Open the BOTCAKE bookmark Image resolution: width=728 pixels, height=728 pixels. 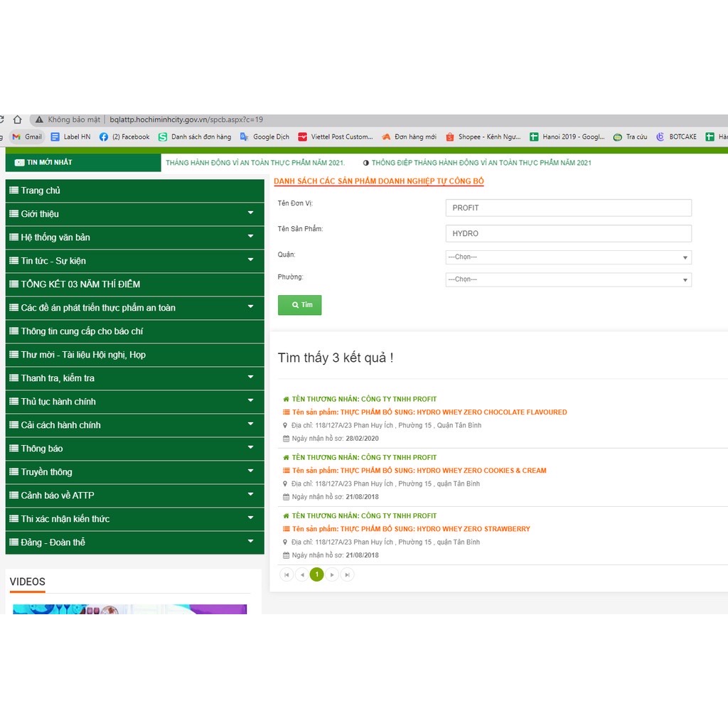click(x=676, y=137)
